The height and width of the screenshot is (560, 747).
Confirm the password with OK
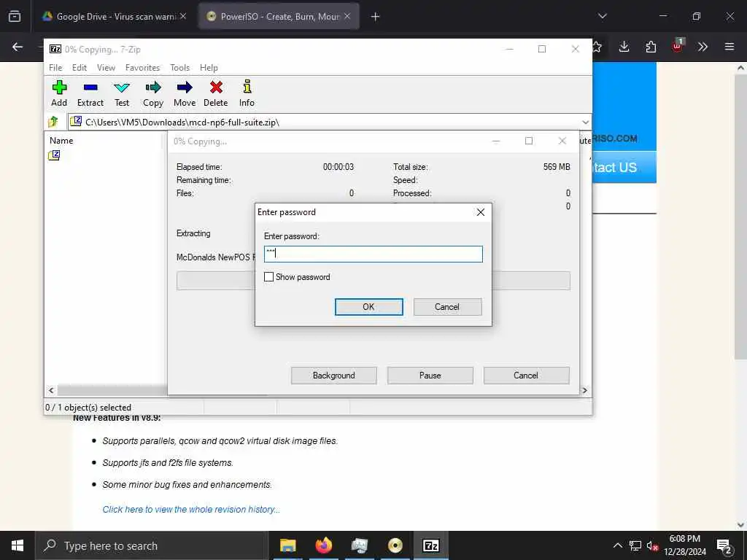pos(368,307)
